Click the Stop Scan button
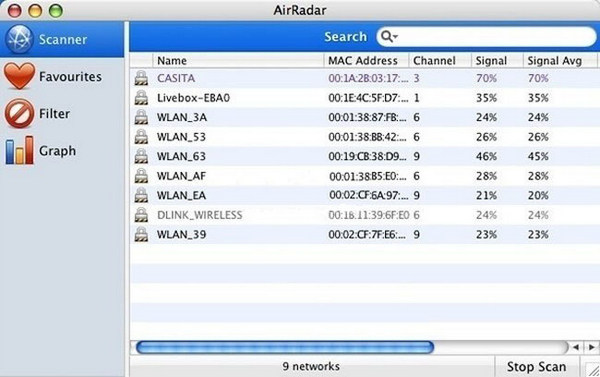 [x=536, y=367]
